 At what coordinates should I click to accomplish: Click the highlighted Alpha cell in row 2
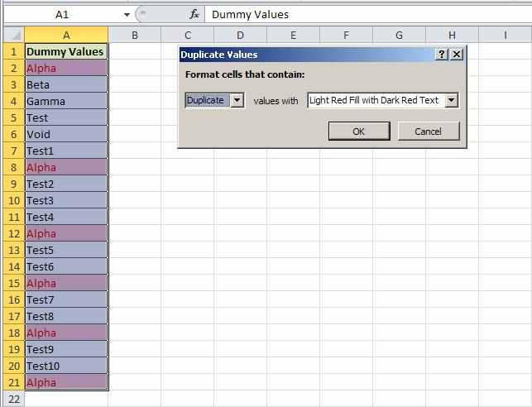point(66,68)
